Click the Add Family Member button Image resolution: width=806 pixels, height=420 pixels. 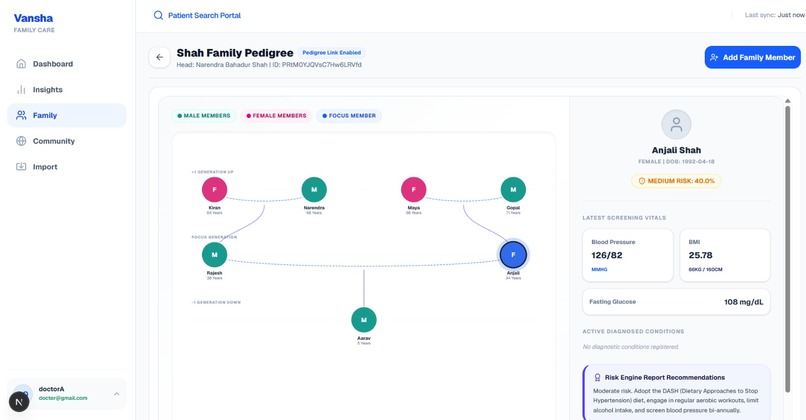coord(753,58)
